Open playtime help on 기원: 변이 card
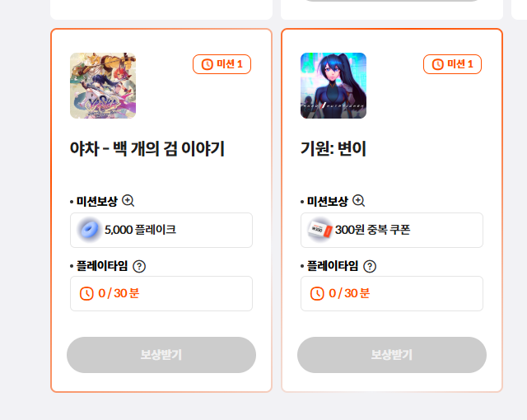The height and width of the screenshot is (420, 527). (370, 267)
